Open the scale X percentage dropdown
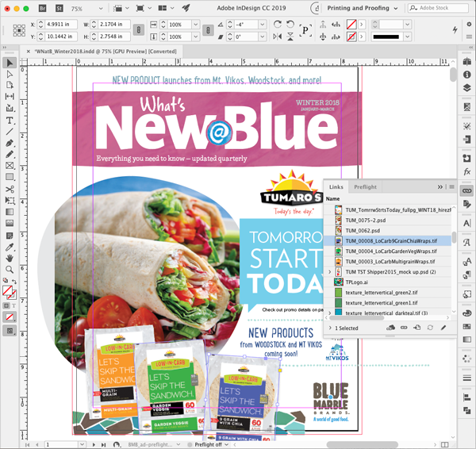The image size is (476, 449). pyautogui.click(x=196, y=25)
